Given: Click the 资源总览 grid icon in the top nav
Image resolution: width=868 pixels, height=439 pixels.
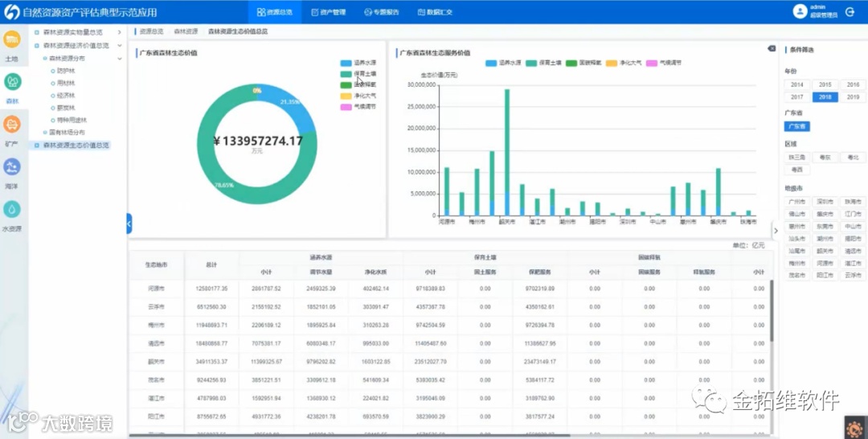Looking at the screenshot, I should coord(260,12).
